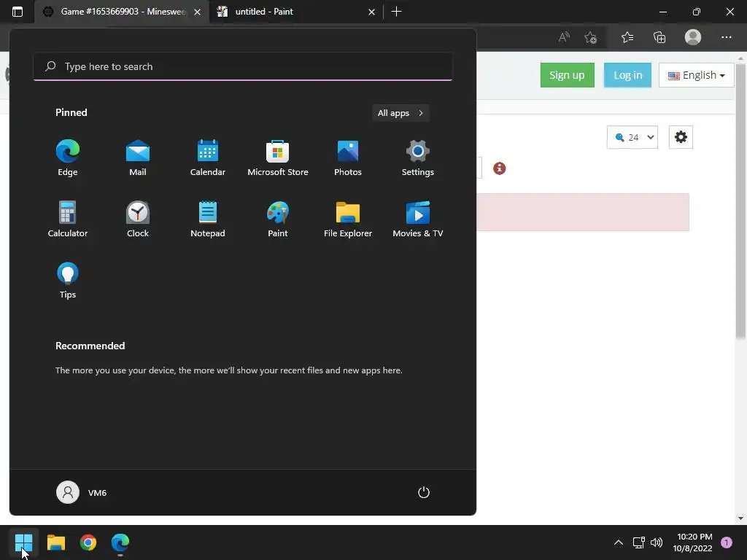Open Edge from the pinned apps

pyautogui.click(x=68, y=158)
